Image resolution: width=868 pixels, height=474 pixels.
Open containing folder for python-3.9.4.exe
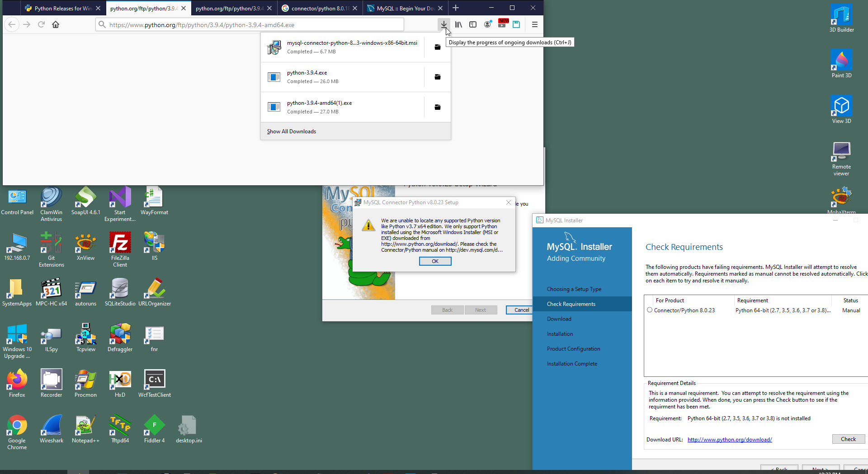438,77
